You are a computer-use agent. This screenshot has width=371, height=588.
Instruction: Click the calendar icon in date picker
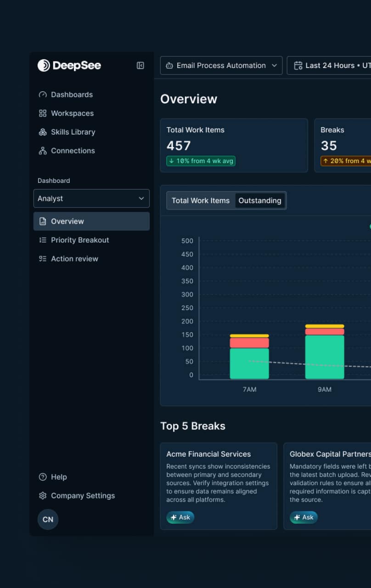pos(298,66)
